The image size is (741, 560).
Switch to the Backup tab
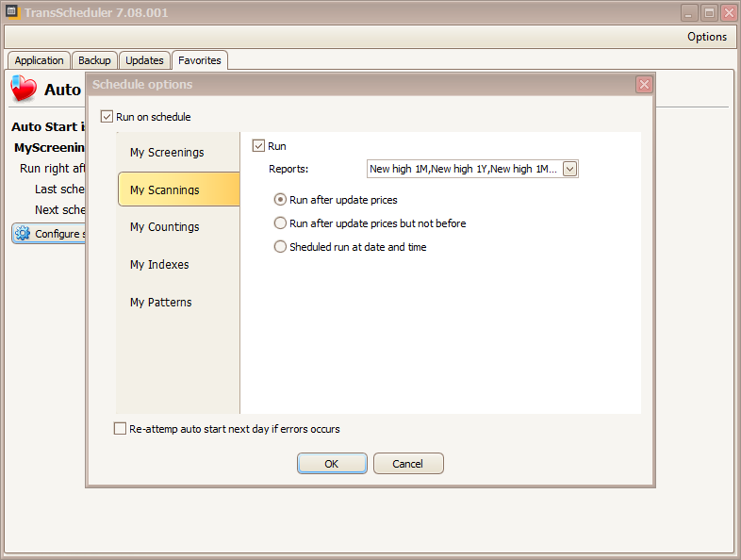94,60
